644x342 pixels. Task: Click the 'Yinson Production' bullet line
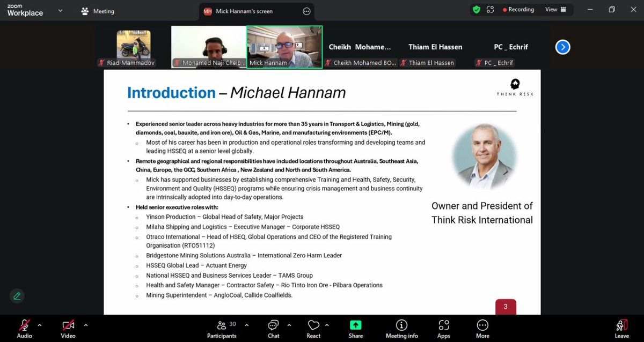pyautogui.click(x=225, y=217)
